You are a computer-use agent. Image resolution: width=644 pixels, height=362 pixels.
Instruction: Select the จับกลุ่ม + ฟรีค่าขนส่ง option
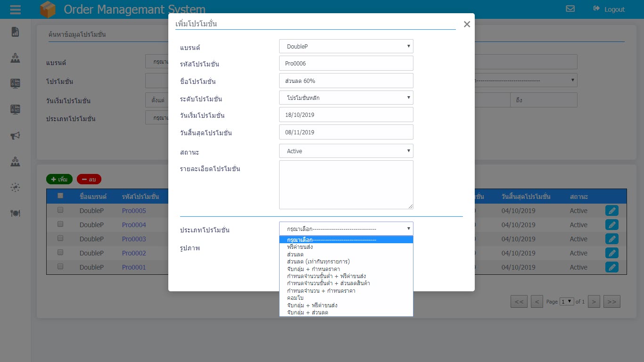346,305
